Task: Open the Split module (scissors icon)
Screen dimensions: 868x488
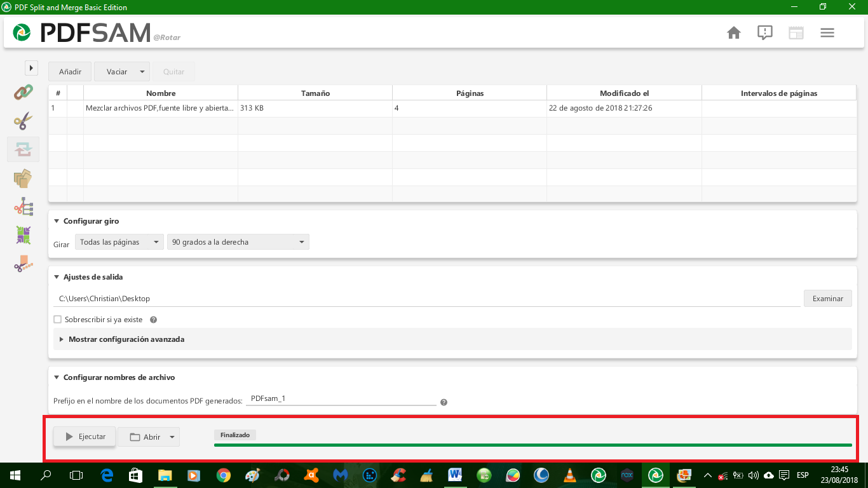Action: coord(23,121)
